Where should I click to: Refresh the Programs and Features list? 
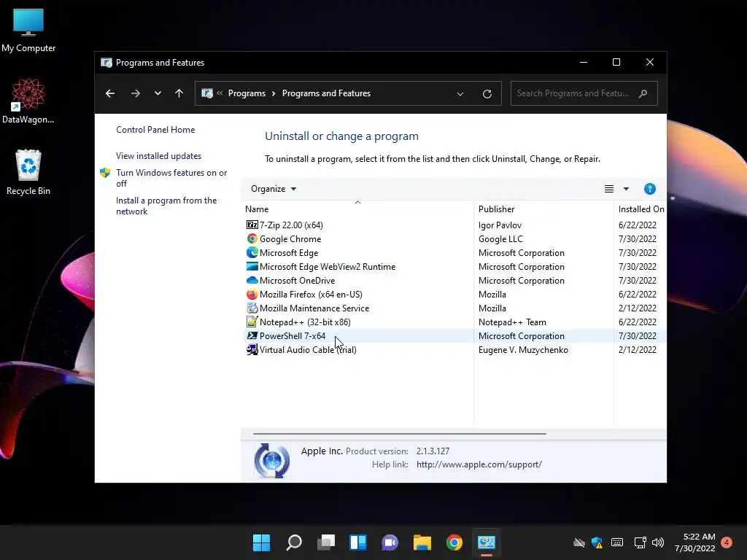click(x=487, y=94)
